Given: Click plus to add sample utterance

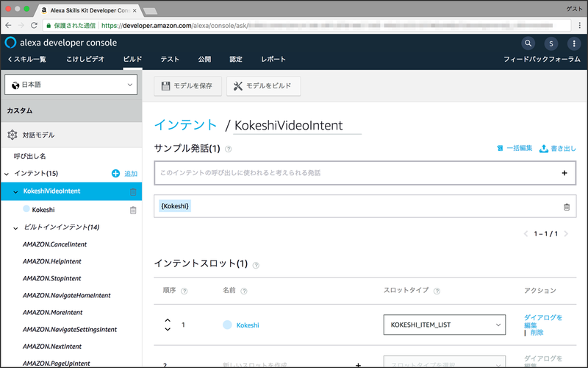Looking at the screenshot, I should pyautogui.click(x=564, y=173).
